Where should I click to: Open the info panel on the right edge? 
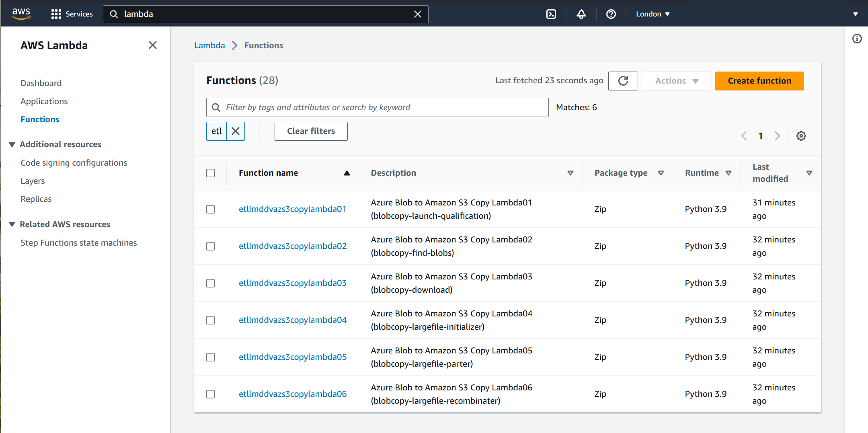point(857,39)
